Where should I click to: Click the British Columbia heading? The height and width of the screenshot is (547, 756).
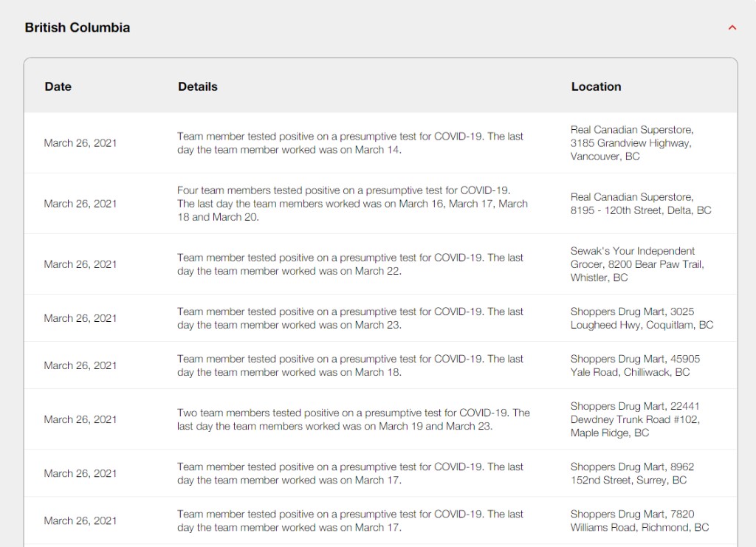pos(77,27)
